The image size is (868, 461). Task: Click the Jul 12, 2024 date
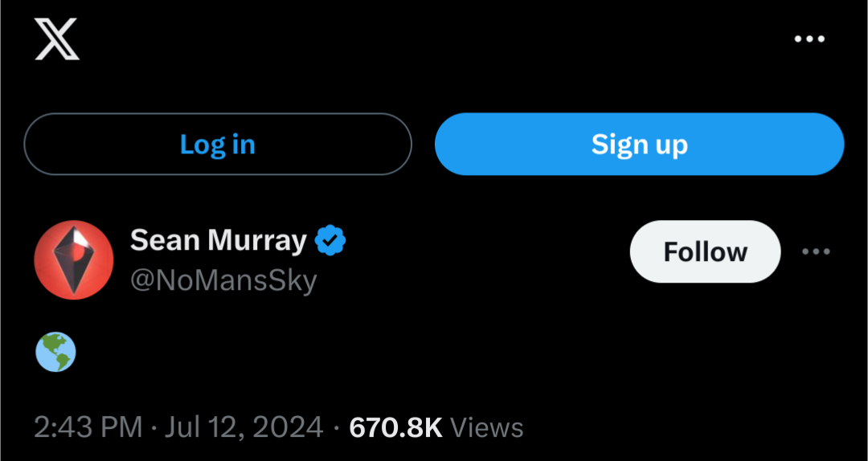tap(244, 428)
